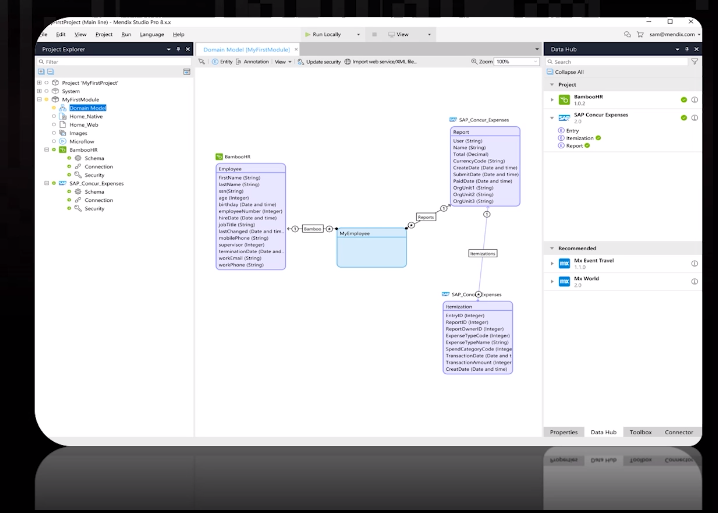Click the filter funnel icon in Data Hub
The width and height of the screenshot is (718, 513).
(695, 61)
